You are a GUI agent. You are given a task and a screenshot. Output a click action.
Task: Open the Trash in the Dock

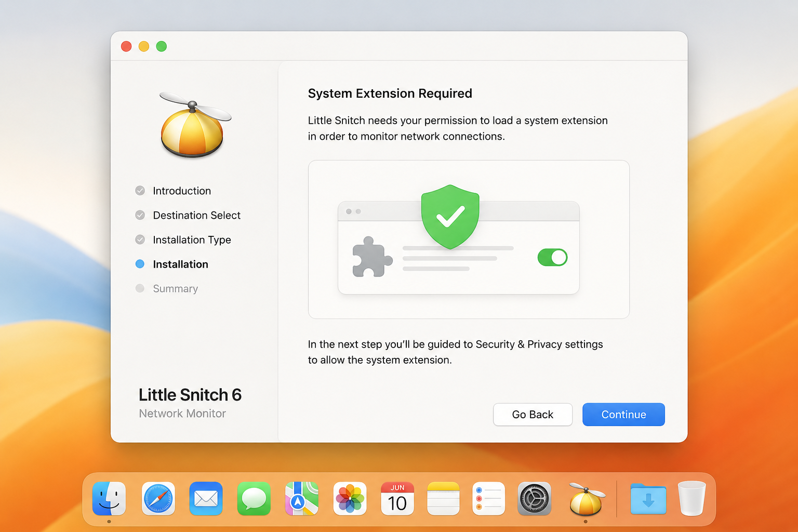692,498
